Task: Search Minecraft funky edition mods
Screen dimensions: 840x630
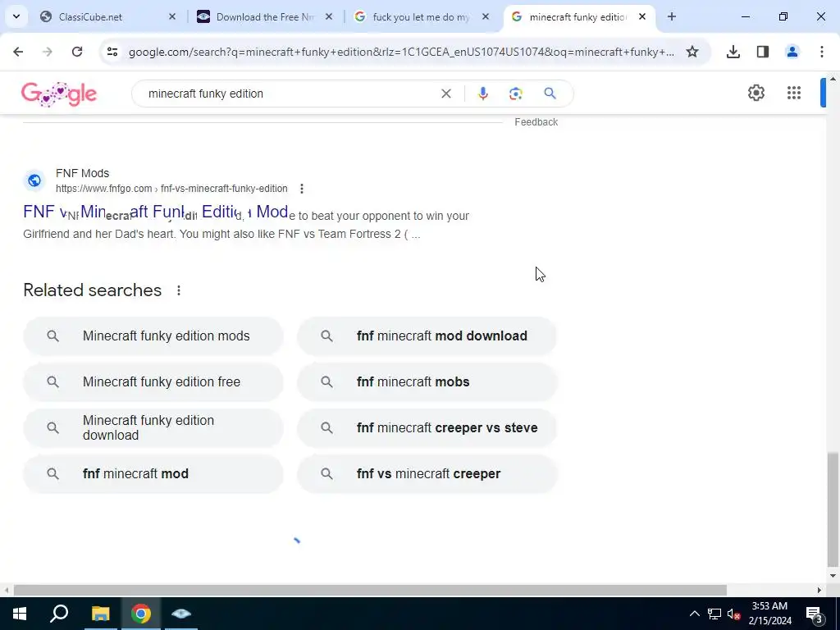Action: click(x=153, y=336)
